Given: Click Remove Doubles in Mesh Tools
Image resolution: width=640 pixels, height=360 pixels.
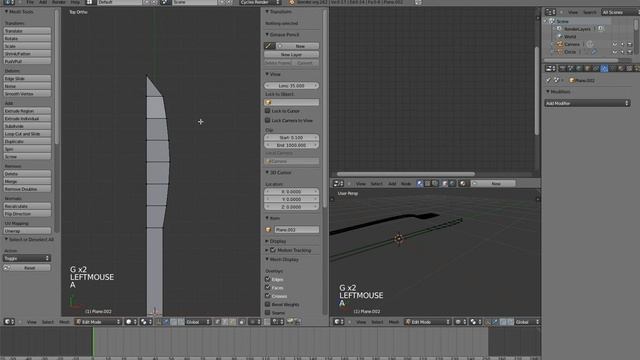Looking at the screenshot, I should click(27, 189).
